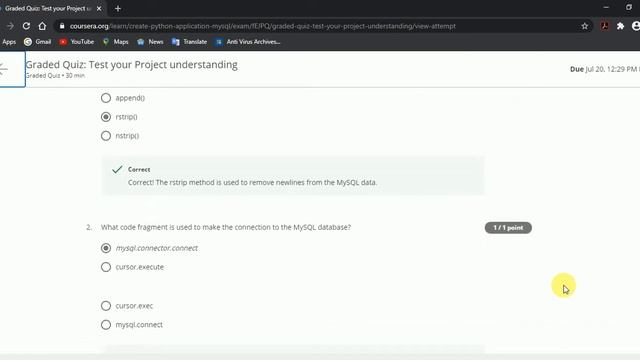Open the Gmail bookmark
The width and height of the screenshot is (640, 360).
tap(38, 42)
